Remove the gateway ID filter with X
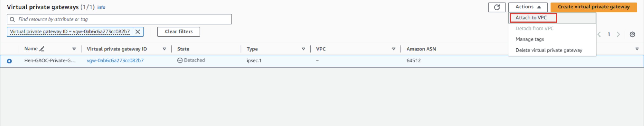 pos(138,32)
